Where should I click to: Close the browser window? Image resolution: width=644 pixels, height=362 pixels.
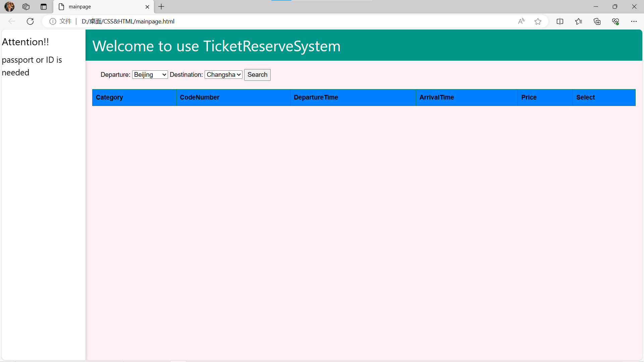pos(634,7)
